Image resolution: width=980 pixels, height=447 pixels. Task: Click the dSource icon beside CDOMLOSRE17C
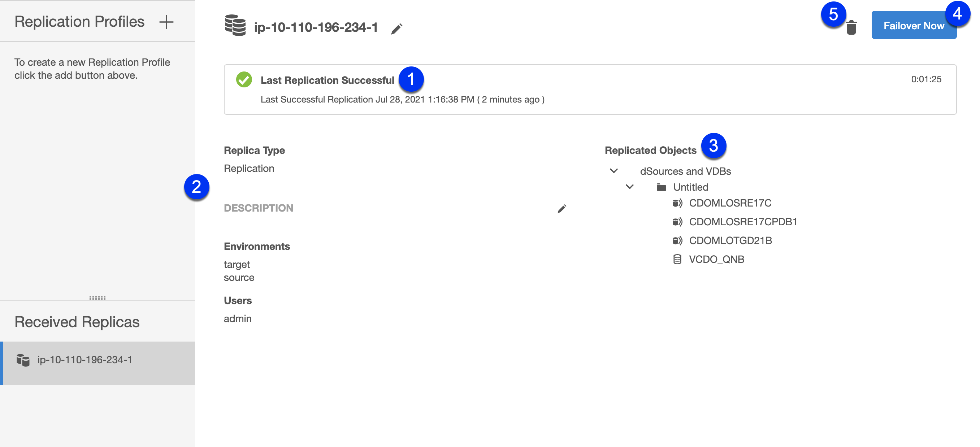(x=677, y=203)
